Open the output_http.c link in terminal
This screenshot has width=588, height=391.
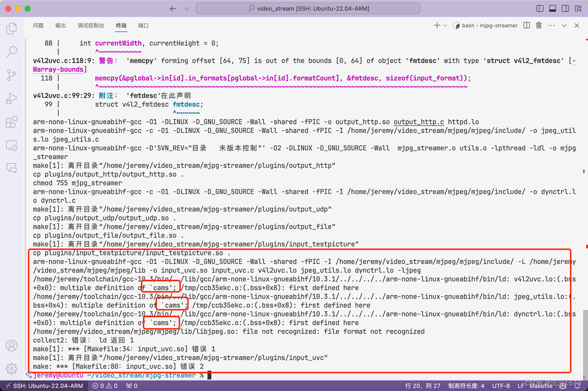(419, 122)
